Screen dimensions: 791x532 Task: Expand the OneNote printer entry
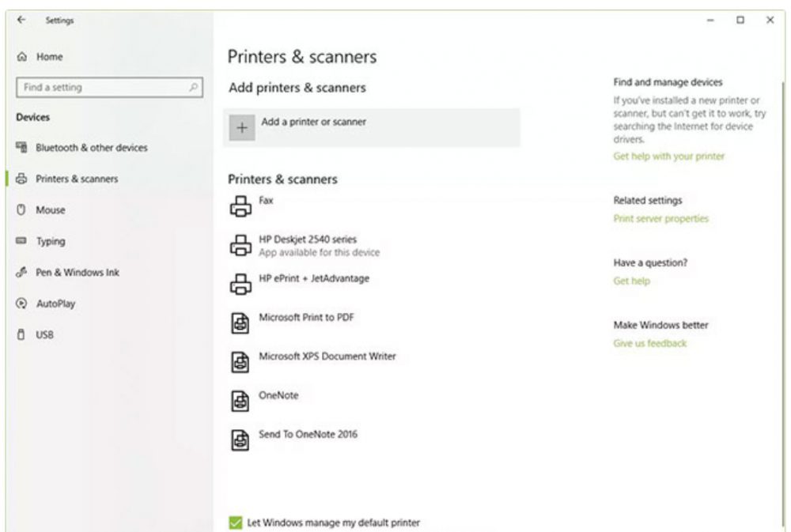tap(276, 398)
